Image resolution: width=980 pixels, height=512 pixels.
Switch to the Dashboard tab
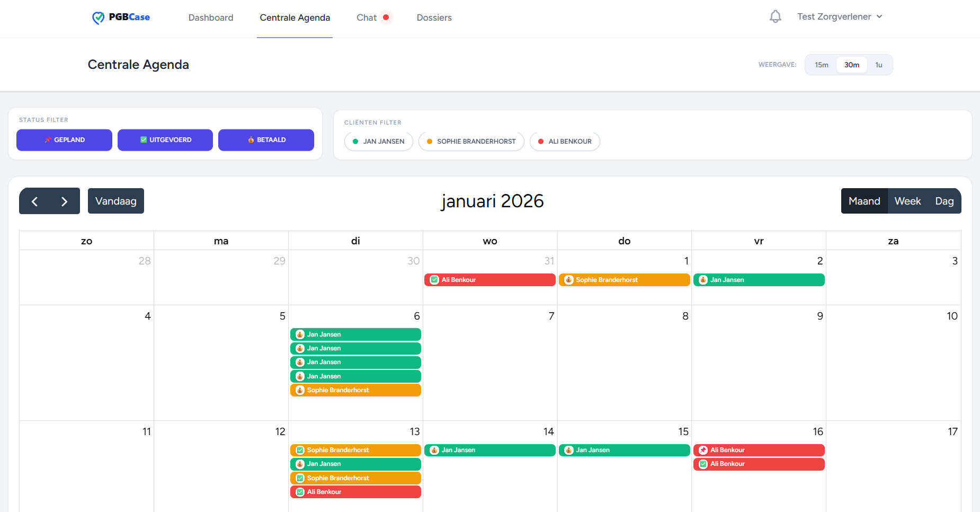210,17
